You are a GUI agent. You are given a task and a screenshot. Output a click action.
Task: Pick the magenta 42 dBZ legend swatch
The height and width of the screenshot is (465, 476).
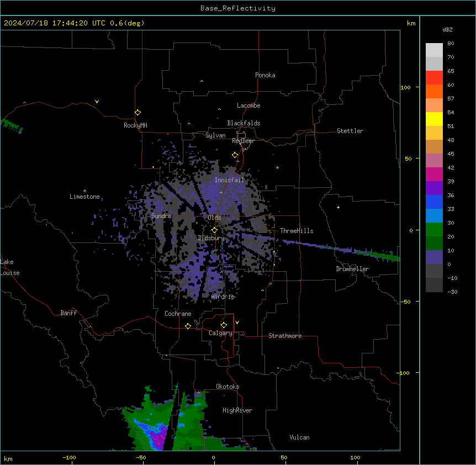[434, 174]
